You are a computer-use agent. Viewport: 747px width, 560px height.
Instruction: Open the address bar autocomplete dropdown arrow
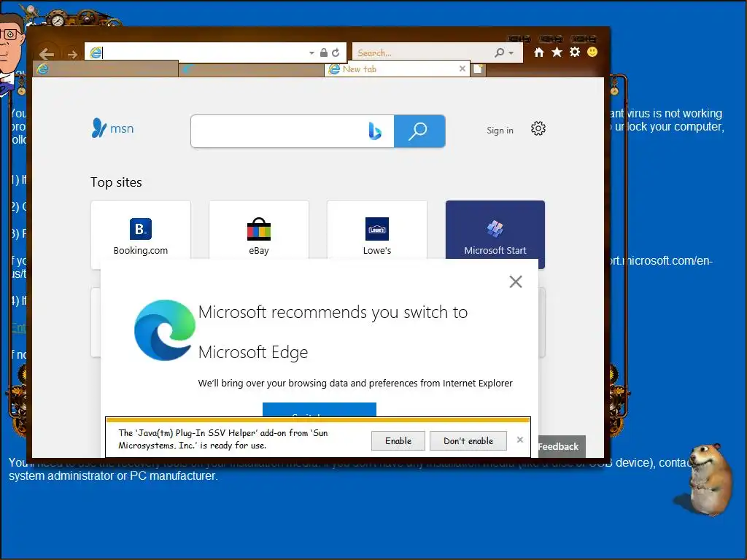tap(311, 52)
